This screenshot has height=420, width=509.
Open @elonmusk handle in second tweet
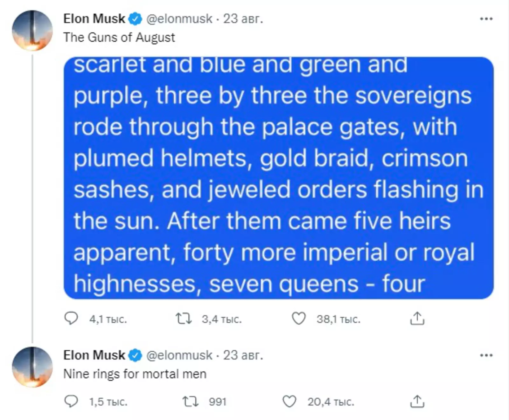click(x=179, y=355)
